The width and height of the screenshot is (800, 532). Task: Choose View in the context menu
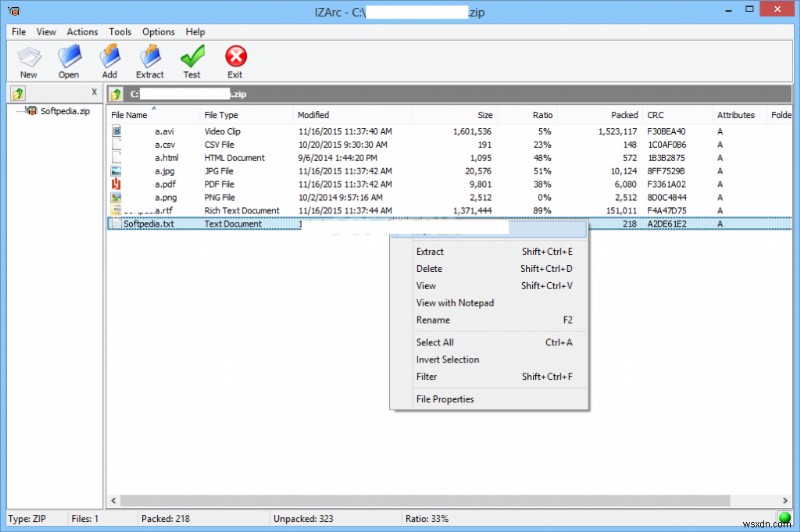click(x=489, y=286)
